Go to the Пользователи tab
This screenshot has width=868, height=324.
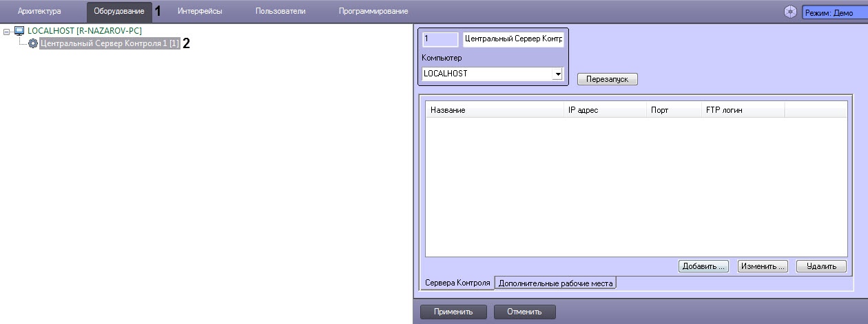(x=280, y=12)
